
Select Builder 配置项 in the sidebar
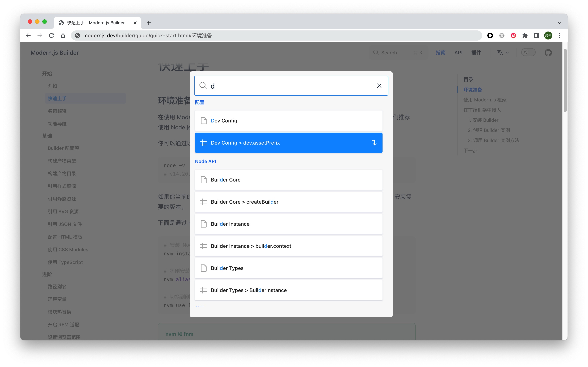63,148
